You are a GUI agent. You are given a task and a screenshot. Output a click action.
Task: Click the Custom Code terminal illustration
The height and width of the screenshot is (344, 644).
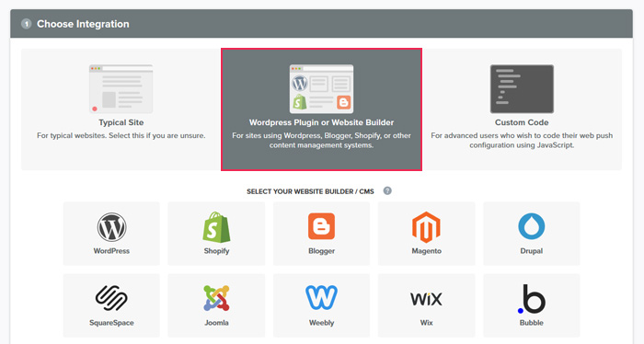pos(522,88)
